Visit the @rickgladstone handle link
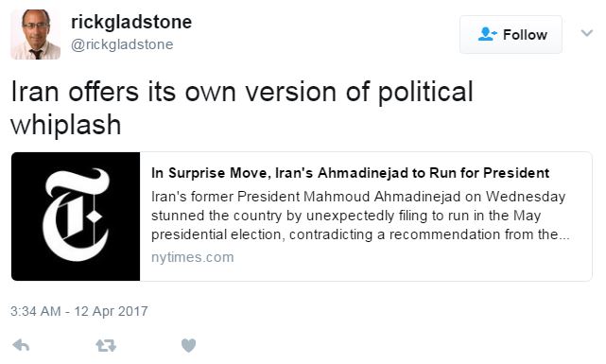This screenshot has width=606, height=364. tap(122, 44)
